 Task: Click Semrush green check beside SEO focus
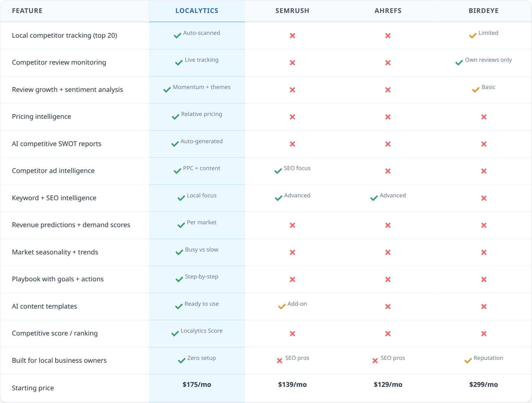pos(278,171)
